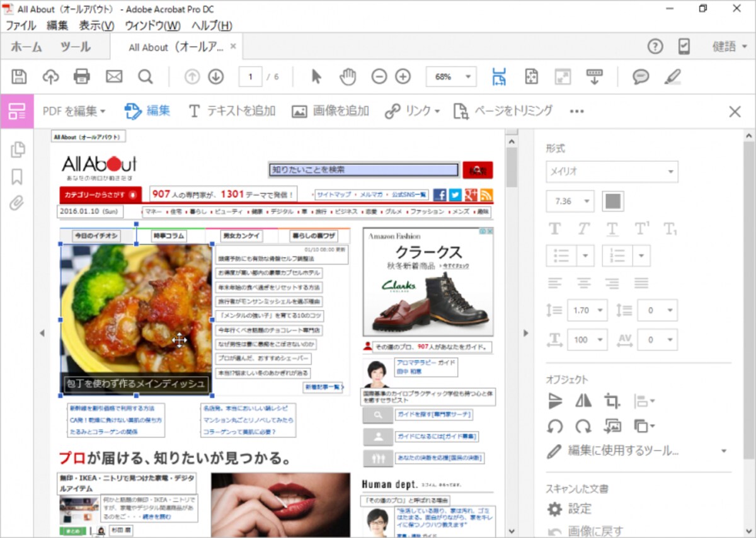The height and width of the screenshot is (538, 756).
Task: Open the ウィンドウ(W) menu
Action: 152,26
